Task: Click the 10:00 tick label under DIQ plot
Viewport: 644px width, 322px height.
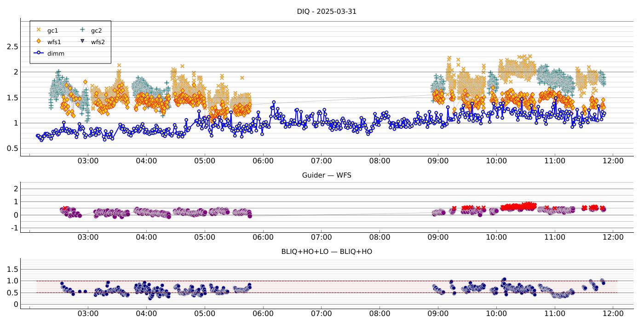Action: 496,161
